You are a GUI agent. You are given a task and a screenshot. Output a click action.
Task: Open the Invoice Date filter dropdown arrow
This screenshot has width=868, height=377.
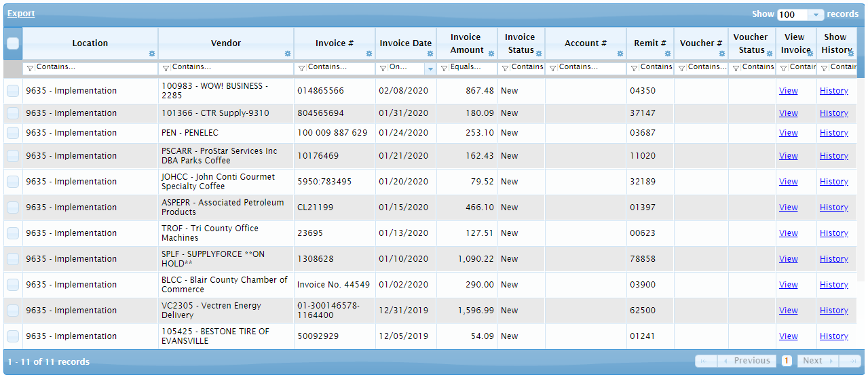tap(430, 68)
